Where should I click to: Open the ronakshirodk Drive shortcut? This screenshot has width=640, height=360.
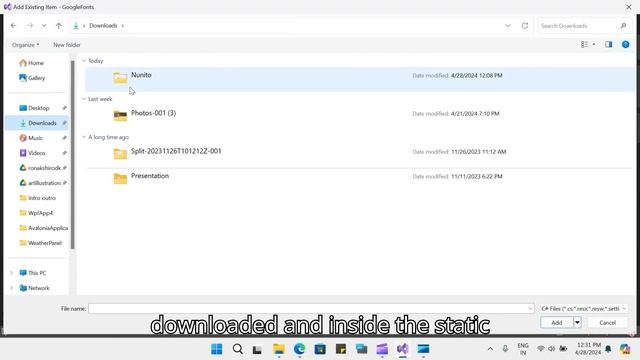pos(44,168)
